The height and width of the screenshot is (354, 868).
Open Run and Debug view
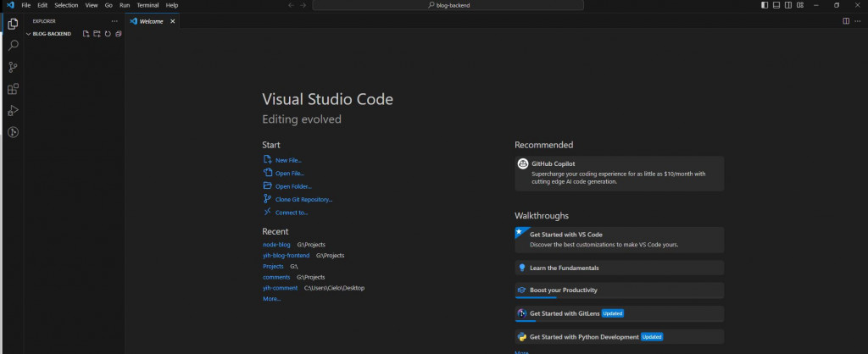(x=13, y=110)
